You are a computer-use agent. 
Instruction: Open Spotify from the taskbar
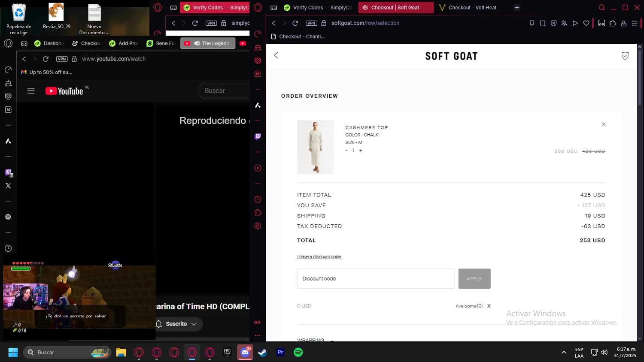pos(298,352)
